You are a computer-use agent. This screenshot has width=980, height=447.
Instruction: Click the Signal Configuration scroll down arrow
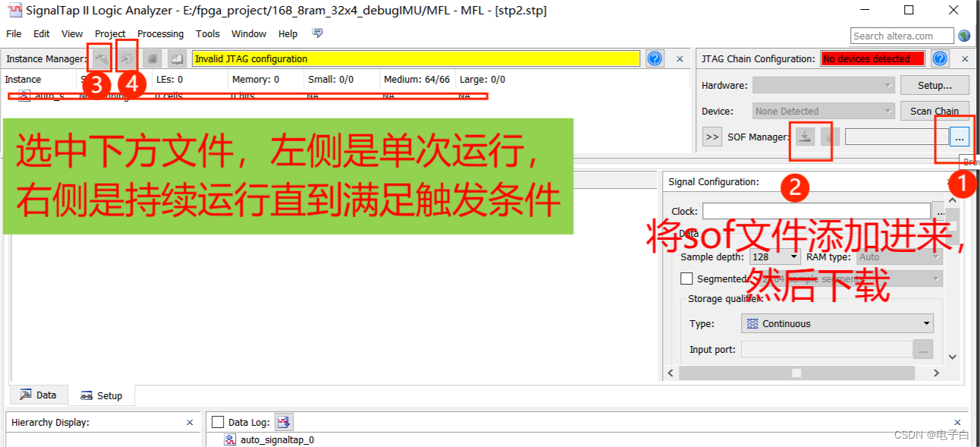[x=953, y=357]
